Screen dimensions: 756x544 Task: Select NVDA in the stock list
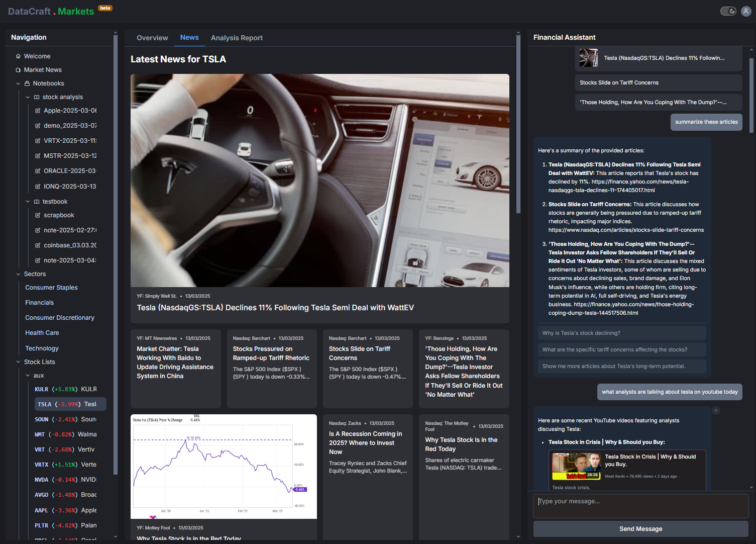pyautogui.click(x=66, y=480)
